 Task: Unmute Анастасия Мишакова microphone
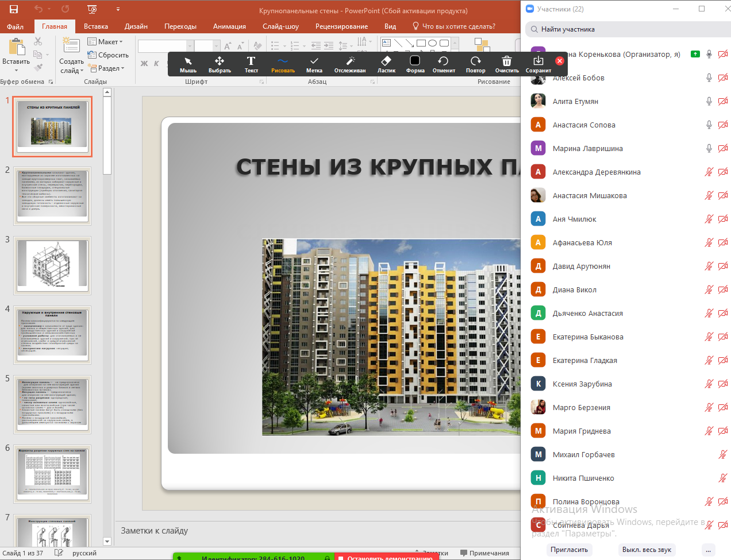[709, 195]
